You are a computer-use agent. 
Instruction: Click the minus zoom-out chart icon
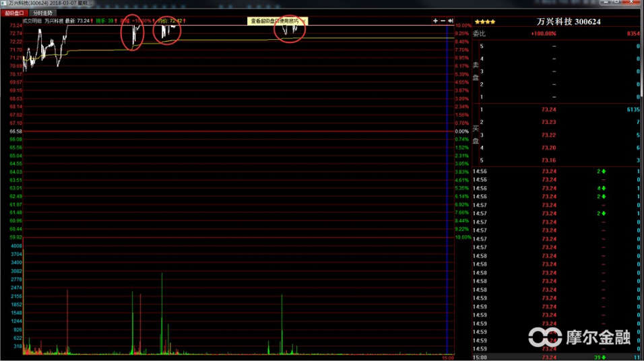(x=443, y=20)
